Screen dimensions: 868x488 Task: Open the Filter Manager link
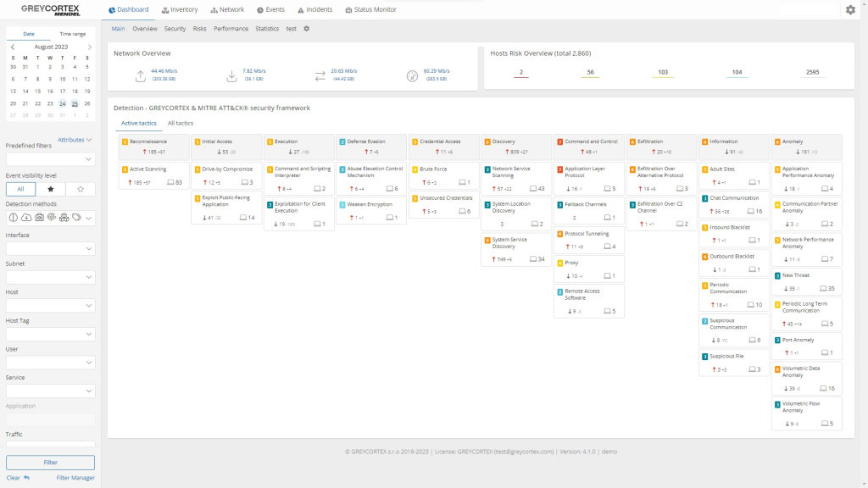click(x=75, y=478)
